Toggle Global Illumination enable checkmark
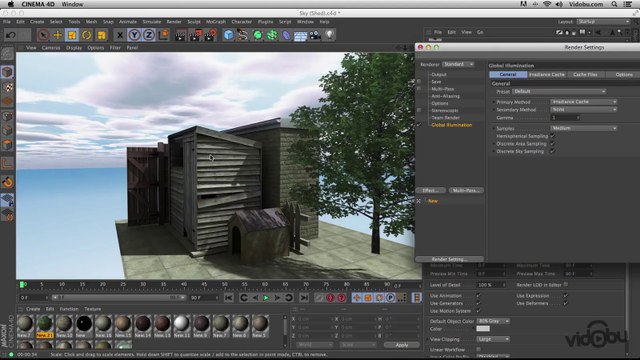This screenshot has height=360, width=640. (x=419, y=125)
